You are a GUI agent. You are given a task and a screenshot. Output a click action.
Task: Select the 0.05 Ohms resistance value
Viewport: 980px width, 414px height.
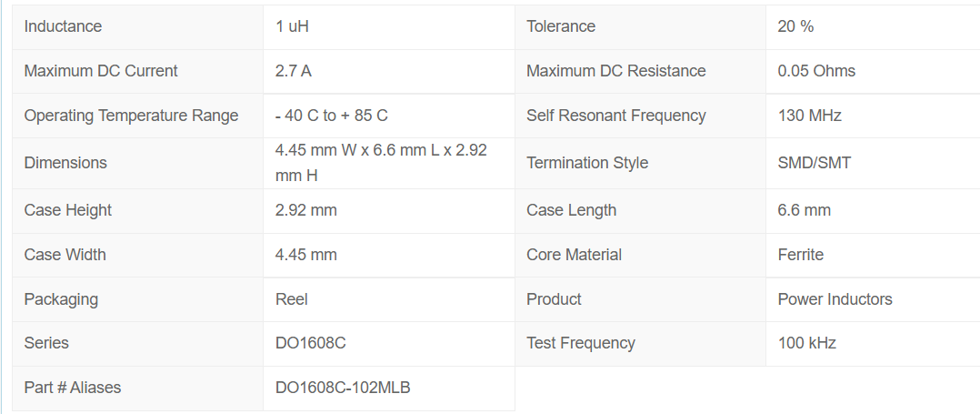[816, 71]
